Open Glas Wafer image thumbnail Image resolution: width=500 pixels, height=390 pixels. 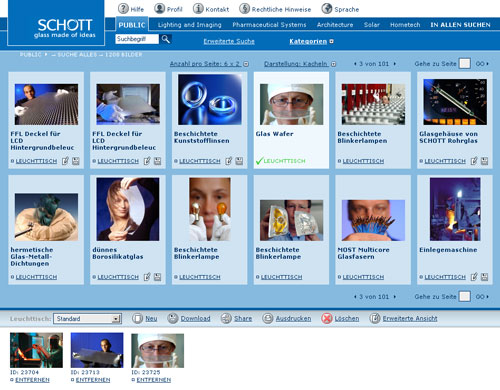(291, 104)
